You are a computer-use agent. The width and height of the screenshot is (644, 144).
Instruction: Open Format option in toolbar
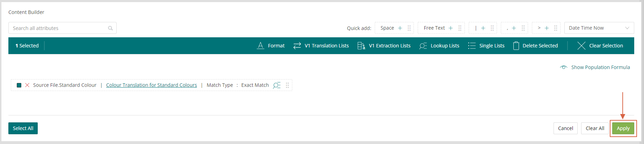271,46
